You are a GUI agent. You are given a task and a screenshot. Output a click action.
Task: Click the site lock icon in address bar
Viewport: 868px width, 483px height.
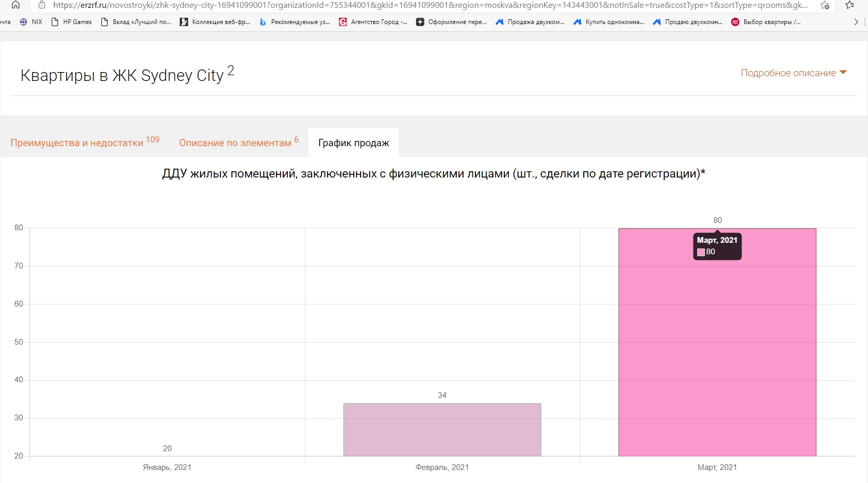42,5
